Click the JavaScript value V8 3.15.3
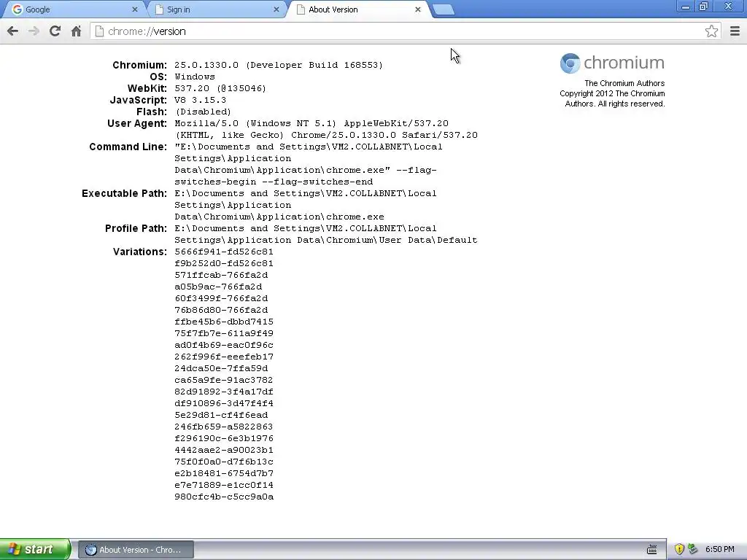747x560 pixels. [200, 100]
